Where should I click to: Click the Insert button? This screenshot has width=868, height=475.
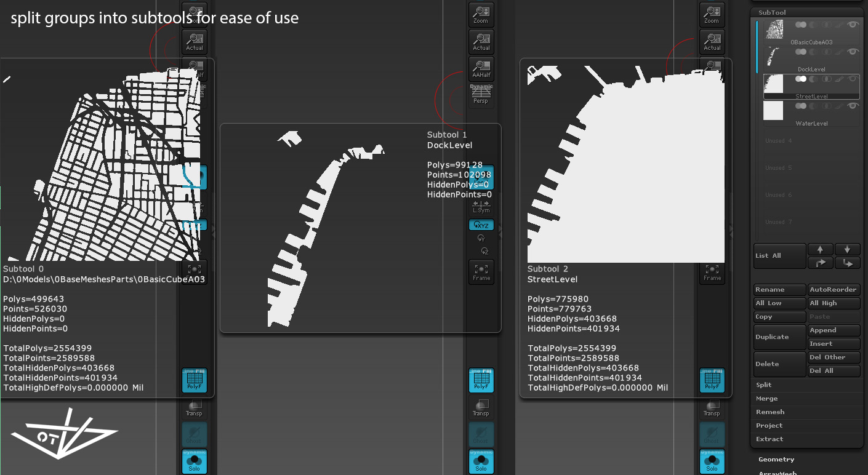pyautogui.click(x=834, y=344)
